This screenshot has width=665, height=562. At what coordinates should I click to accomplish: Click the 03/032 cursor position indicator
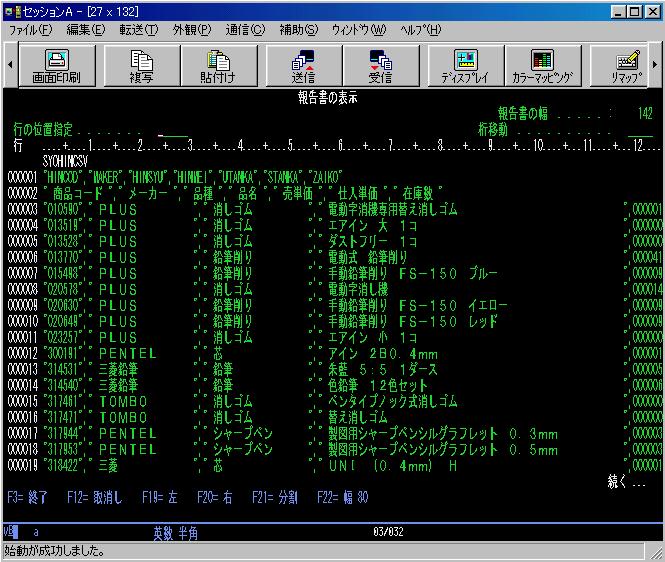388,532
